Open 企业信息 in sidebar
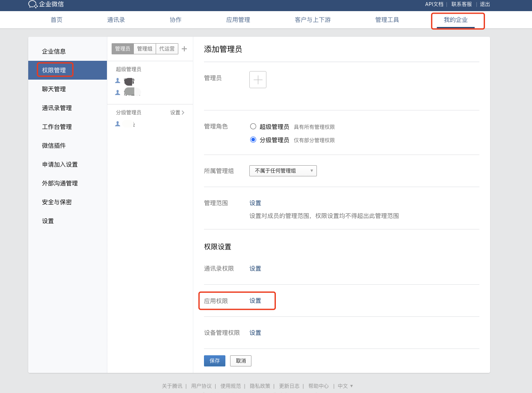 pos(68,51)
